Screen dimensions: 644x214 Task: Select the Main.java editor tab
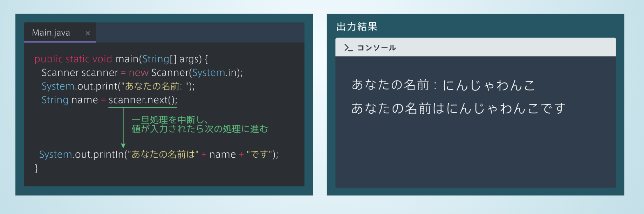[51, 33]
